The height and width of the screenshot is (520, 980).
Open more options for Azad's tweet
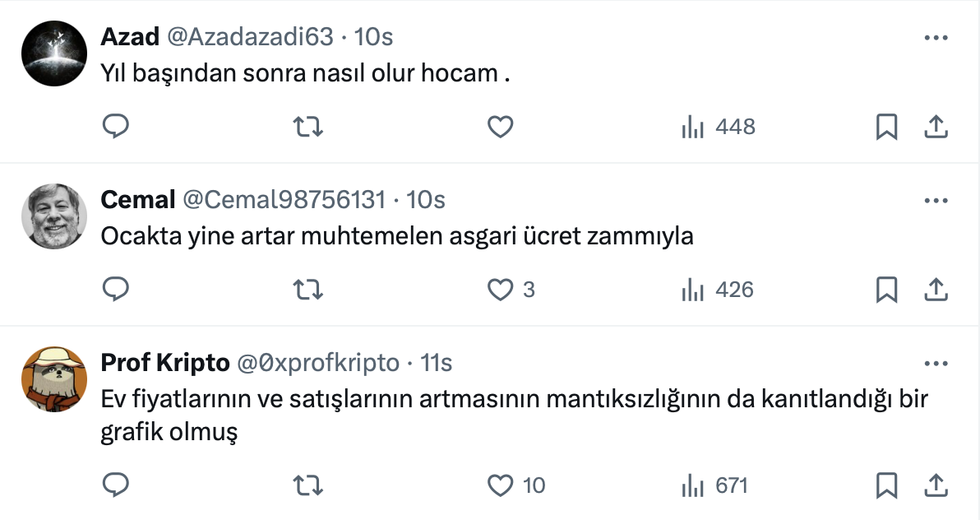click(x=936, y=38)
